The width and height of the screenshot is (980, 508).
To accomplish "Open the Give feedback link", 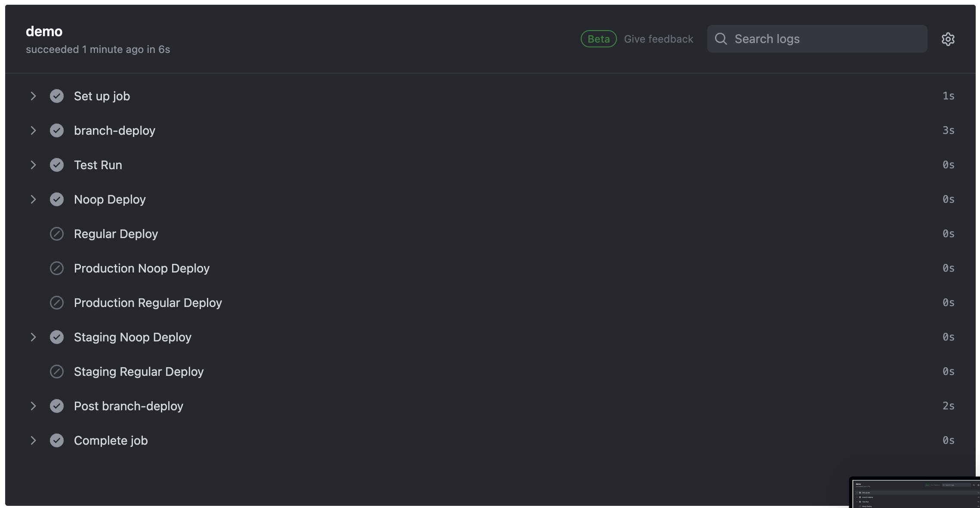I will click(x=659, y=39).
